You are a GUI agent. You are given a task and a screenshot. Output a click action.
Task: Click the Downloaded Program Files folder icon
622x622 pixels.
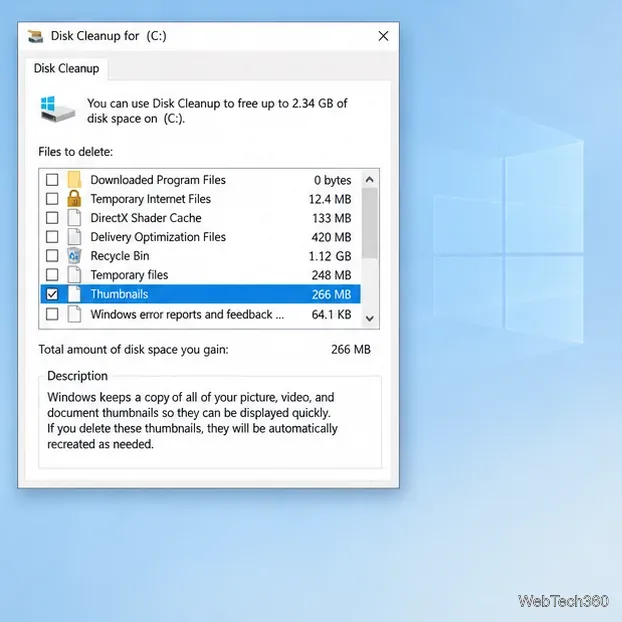click(x=74, y=180)
